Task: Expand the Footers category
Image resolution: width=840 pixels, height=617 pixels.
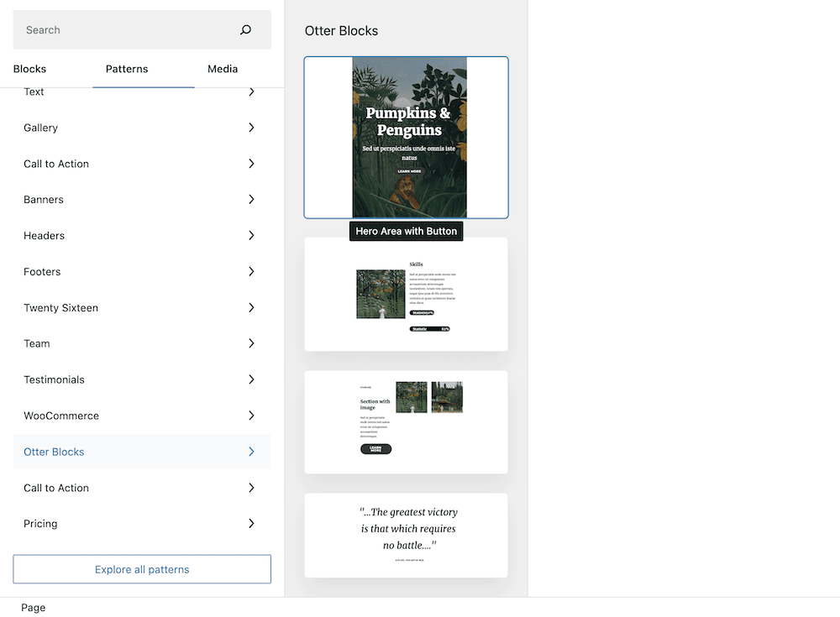Action: [x=141, y=271]
